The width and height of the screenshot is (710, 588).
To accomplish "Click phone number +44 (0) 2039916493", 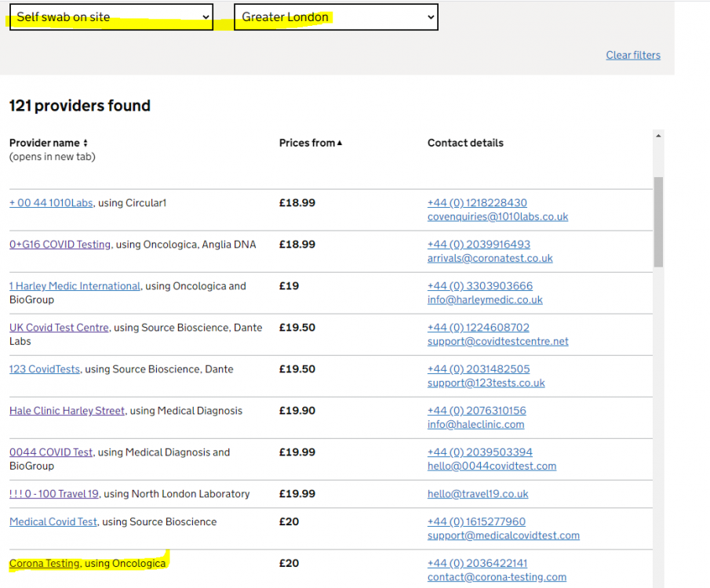I will tap(479, 245).
